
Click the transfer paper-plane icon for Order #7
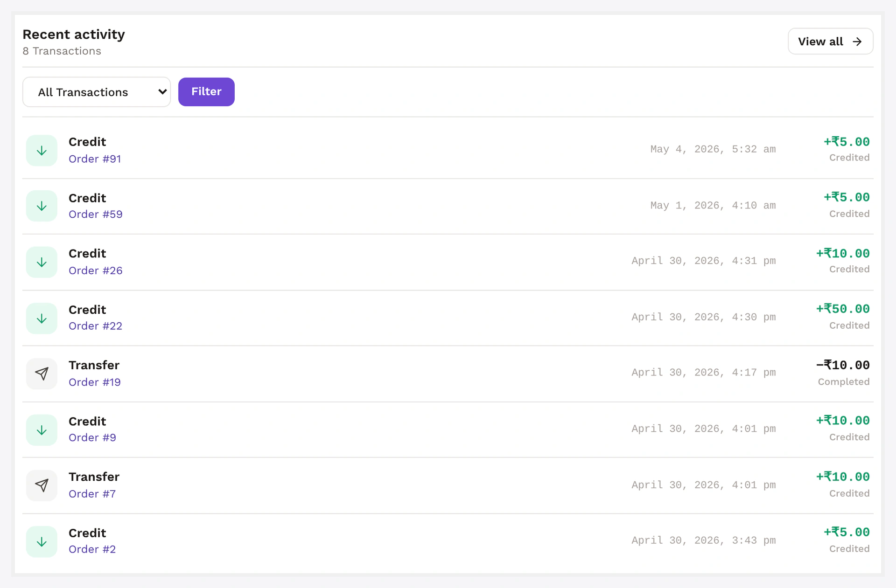(42, 485)
